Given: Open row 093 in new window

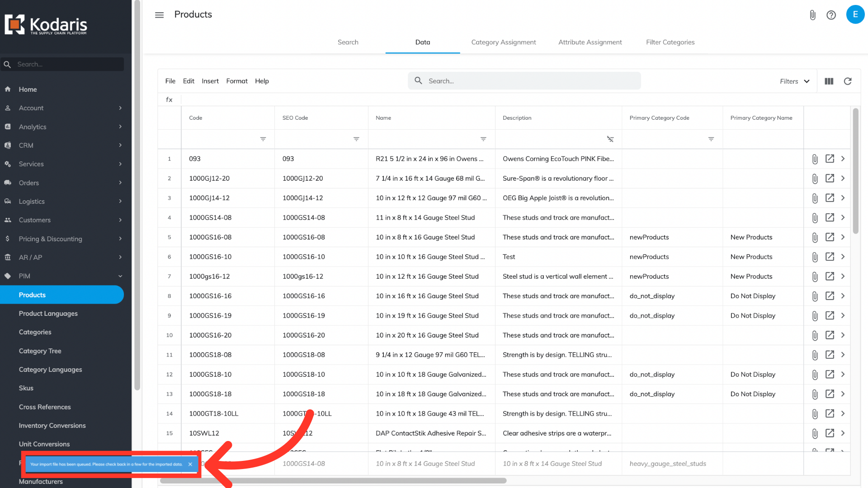Looking at the screenshot, I should [830, 159].
